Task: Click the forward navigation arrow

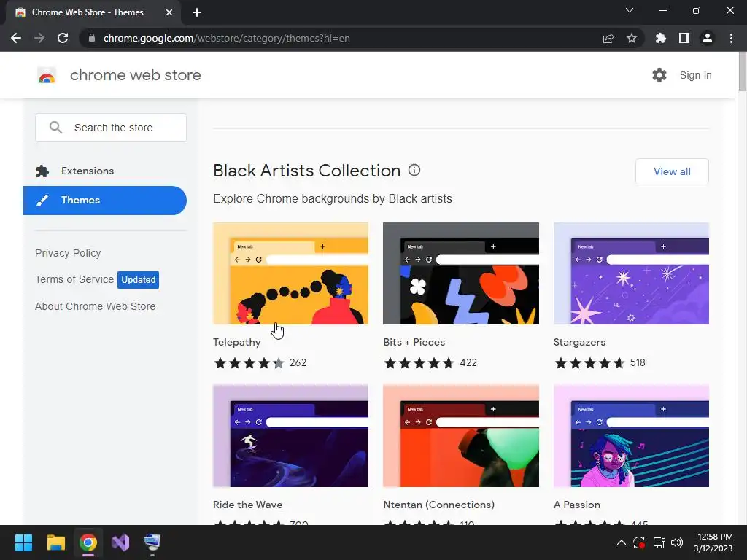Action: point(39,38)
